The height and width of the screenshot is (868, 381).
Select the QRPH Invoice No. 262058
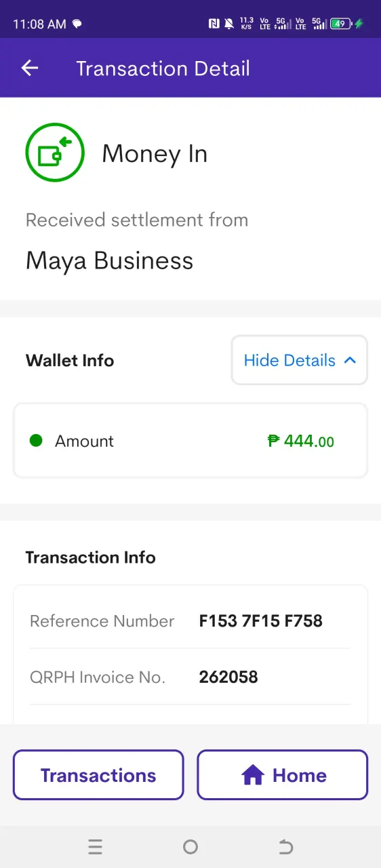(x=228, y=677)
